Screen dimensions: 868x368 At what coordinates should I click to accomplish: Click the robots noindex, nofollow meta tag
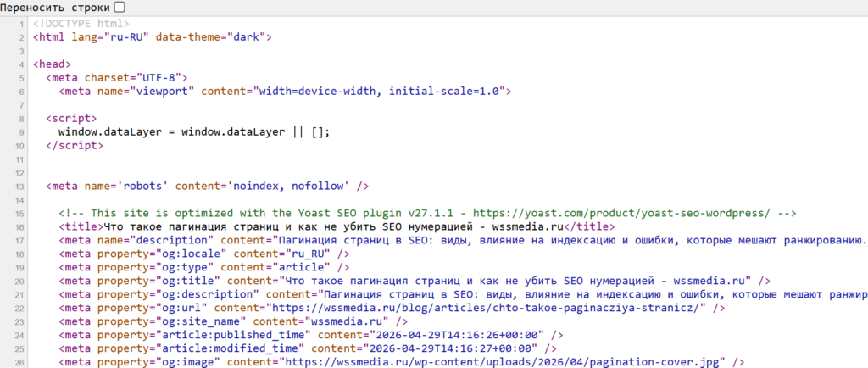208,186
